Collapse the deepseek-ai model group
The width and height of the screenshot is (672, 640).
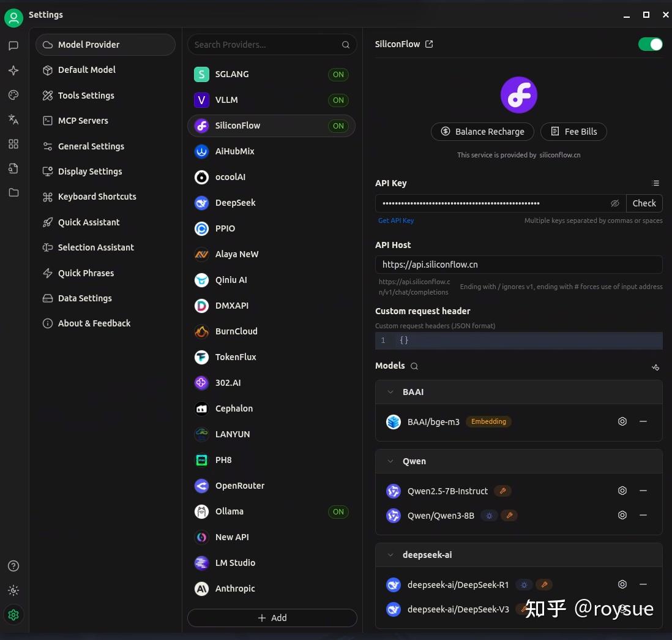[x=390, y=555]
